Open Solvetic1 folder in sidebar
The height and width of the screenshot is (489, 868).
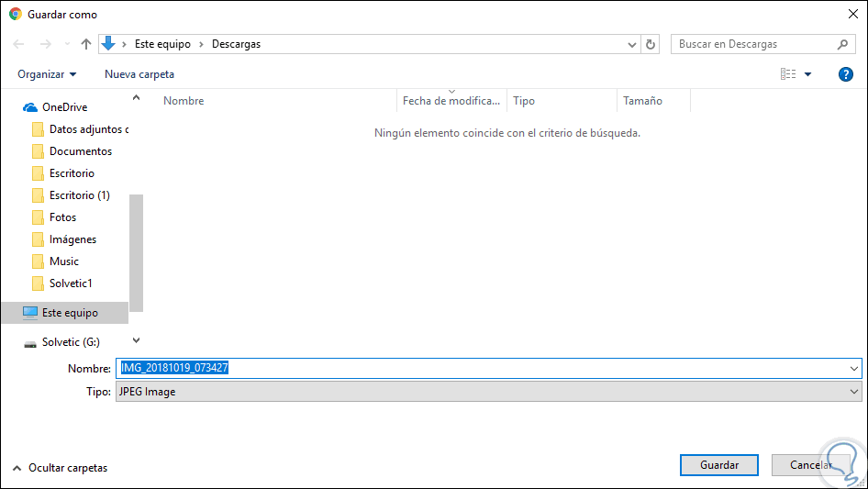[x=71, y=283]
